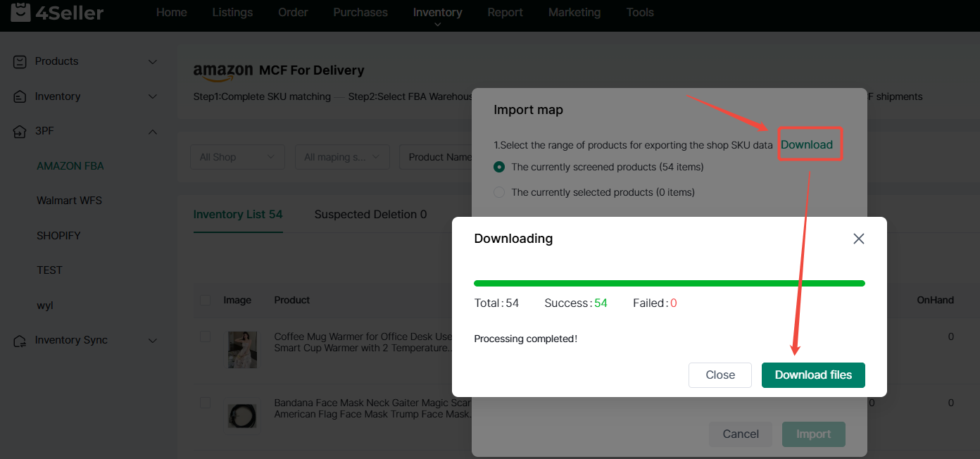Click the Inventory sidebar box icon
This screenshot has width=980, height=459.
20,96
